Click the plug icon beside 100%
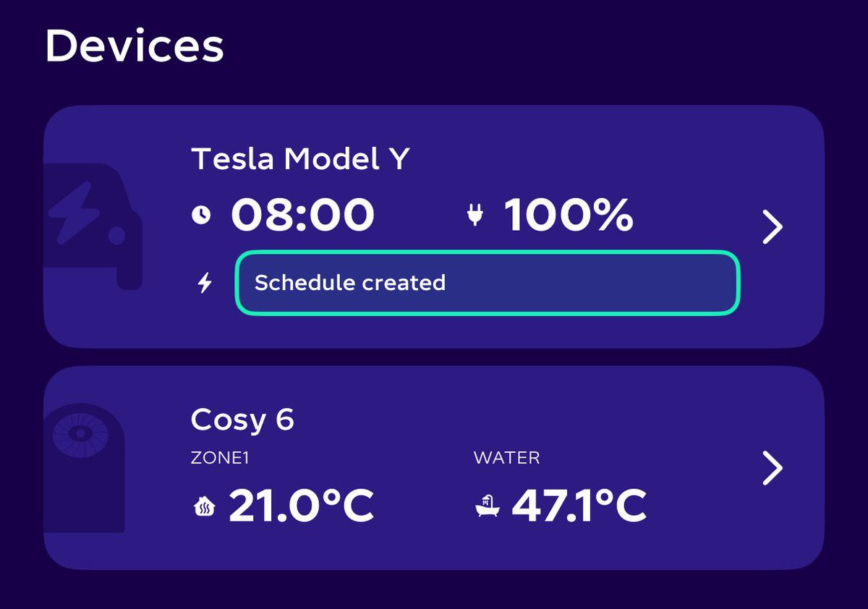 (x=475, y=215)
